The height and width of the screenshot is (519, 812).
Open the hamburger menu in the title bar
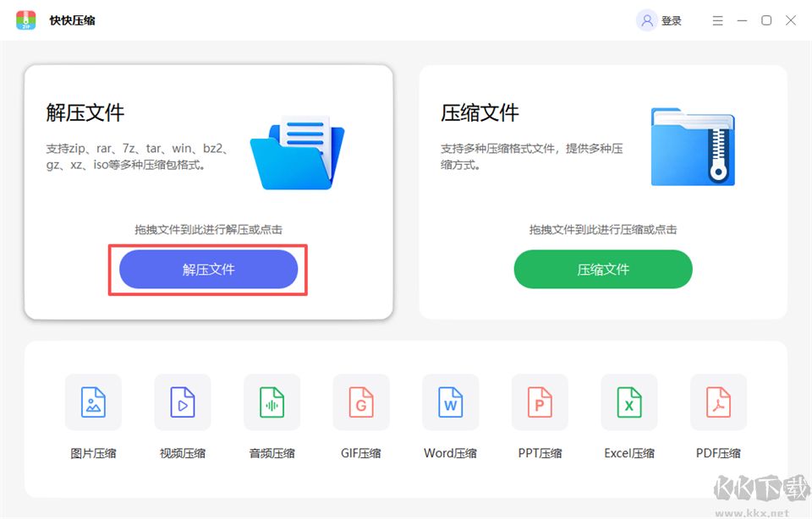coord(717,19)
